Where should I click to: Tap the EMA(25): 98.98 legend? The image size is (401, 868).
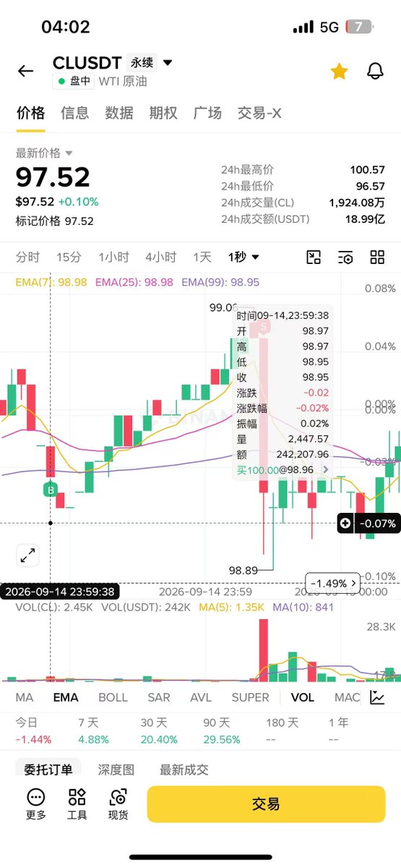pyautogui.click(x=134, y=282)
